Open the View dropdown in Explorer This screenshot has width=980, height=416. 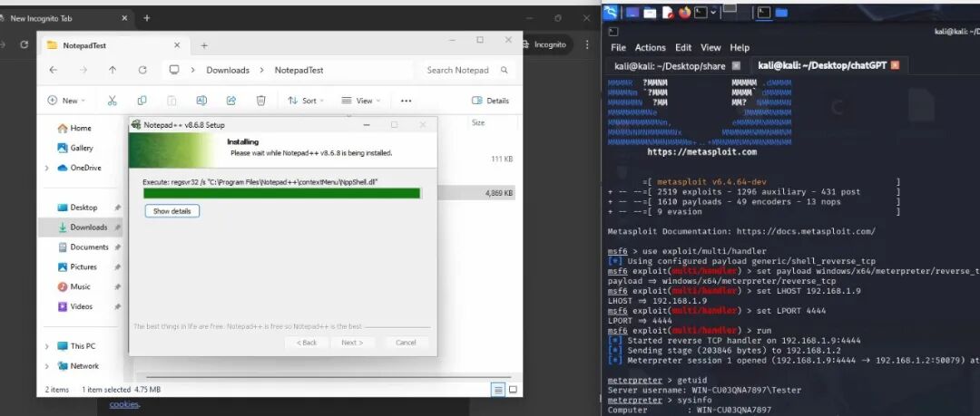point(360,101)
